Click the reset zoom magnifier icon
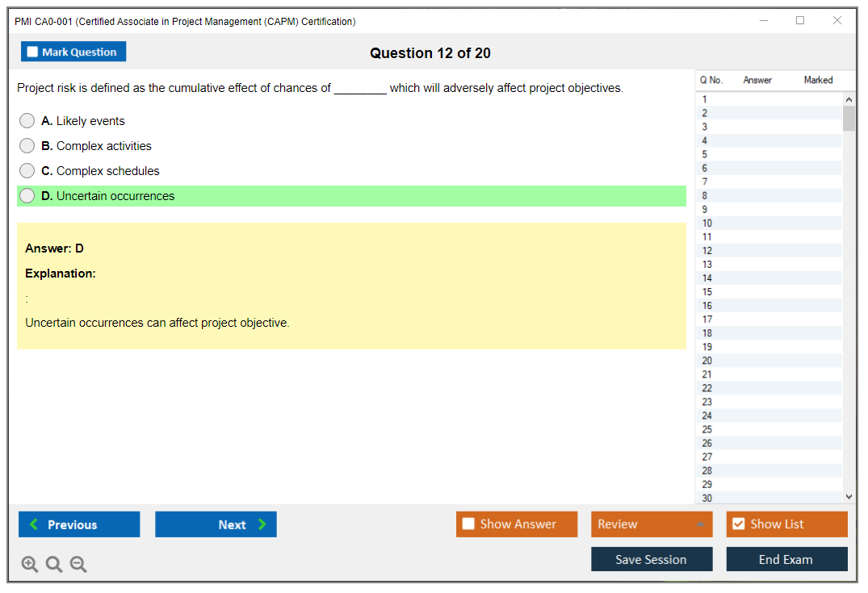868x593 pixels. (54, 564)
